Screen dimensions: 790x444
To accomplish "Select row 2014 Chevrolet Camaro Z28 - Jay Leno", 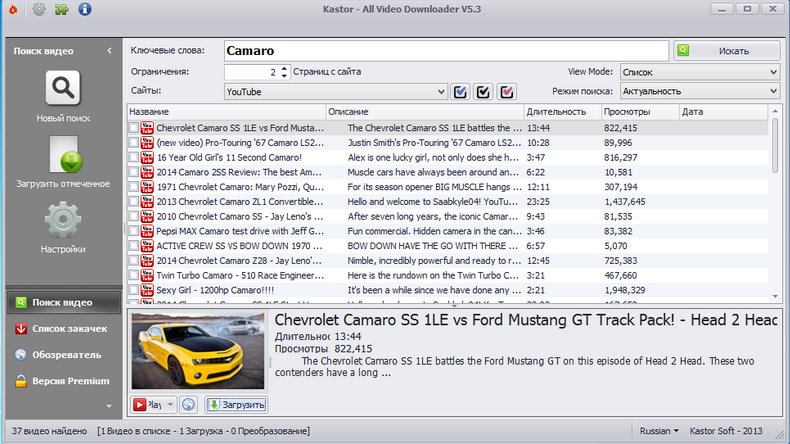I will tap(448, 261).
